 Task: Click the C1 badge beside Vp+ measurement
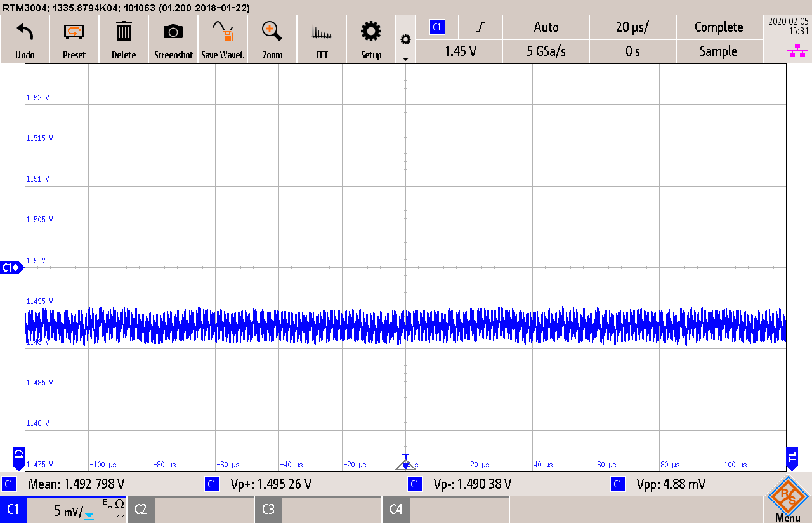click(x=212, y=484)
